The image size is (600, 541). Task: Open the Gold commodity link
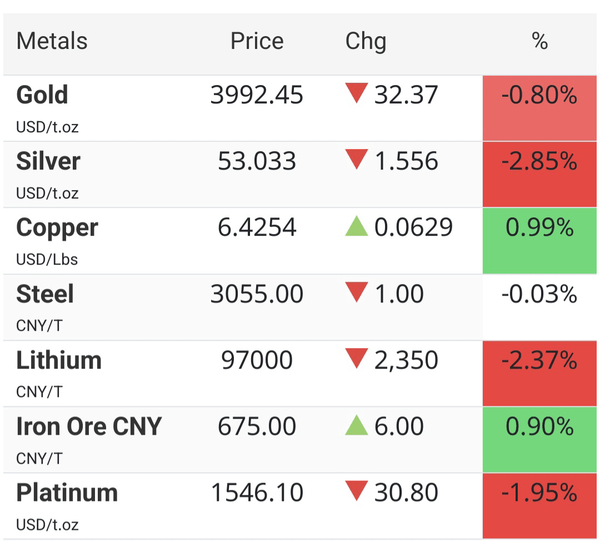point(42,95)
